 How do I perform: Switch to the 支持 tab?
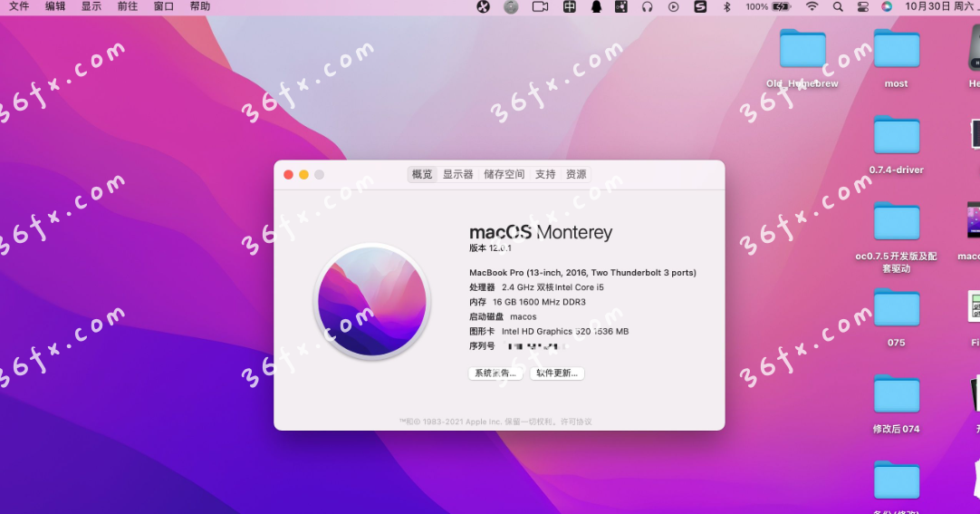tap(545, 174)
